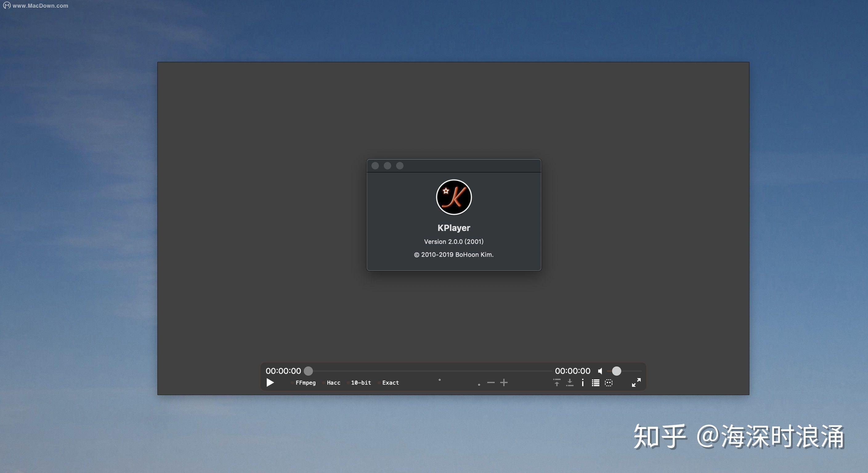Click the zoom button of About window
Image resolution: width=868 pixels, height=473 pixels.
click(x=400, y=165)
